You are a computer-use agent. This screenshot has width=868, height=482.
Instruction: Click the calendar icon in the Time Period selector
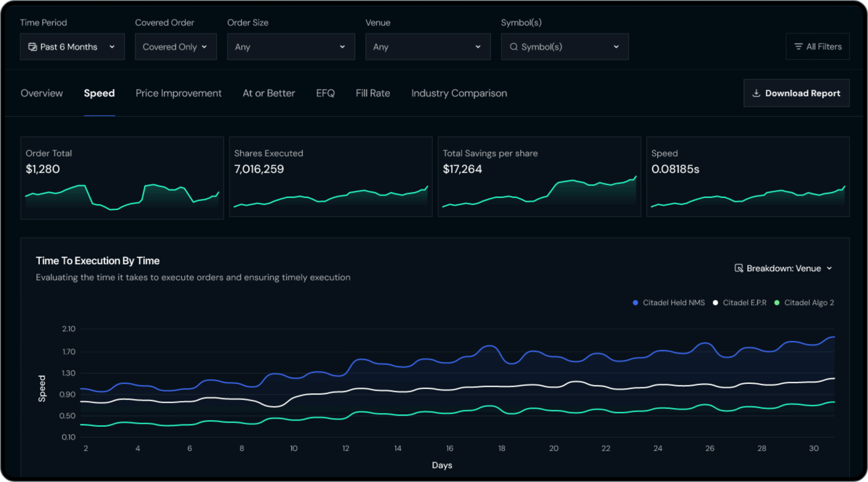pyautogui.click(x=32, y=47)
